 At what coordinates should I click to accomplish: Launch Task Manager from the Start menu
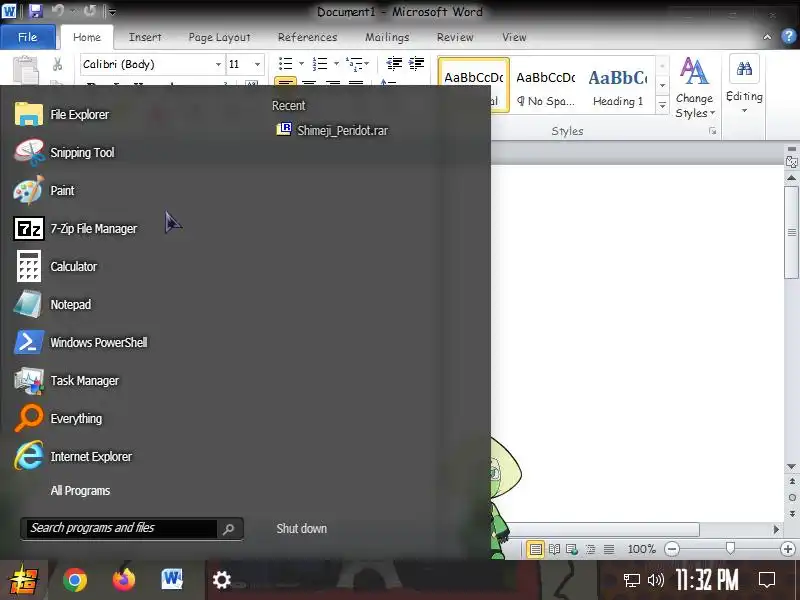coord(66,381)
